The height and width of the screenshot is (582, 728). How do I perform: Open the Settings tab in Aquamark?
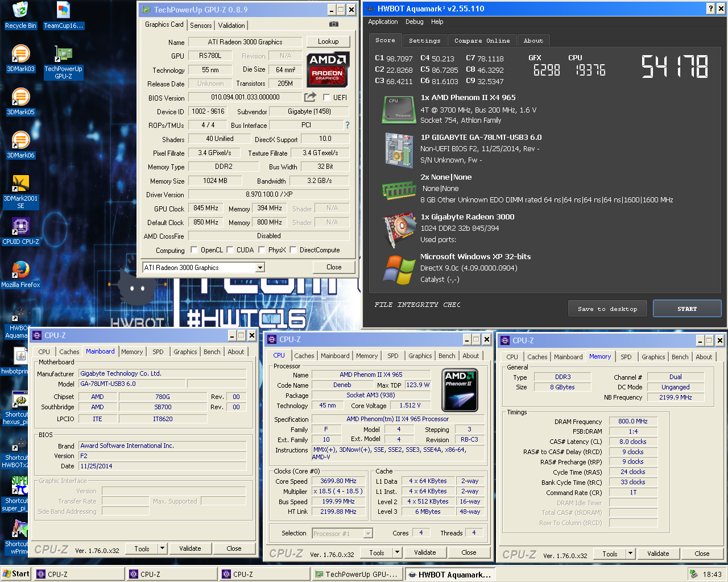coord(424,40)
